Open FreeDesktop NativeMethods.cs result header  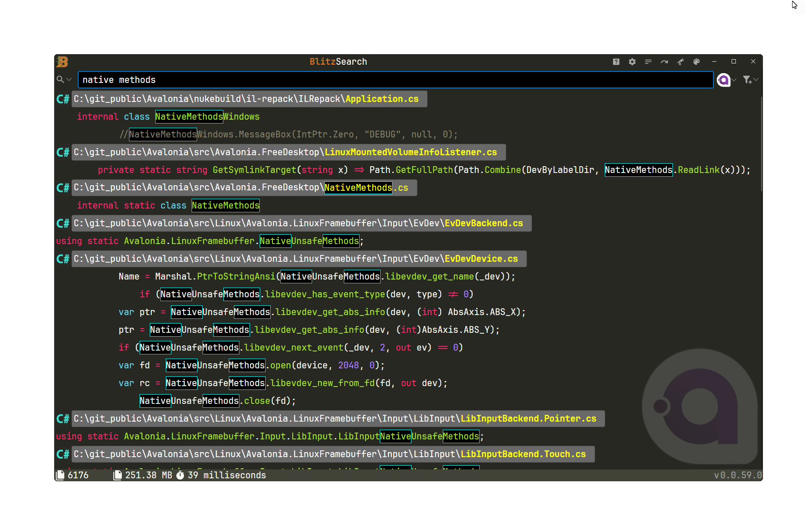click(244, 188)
